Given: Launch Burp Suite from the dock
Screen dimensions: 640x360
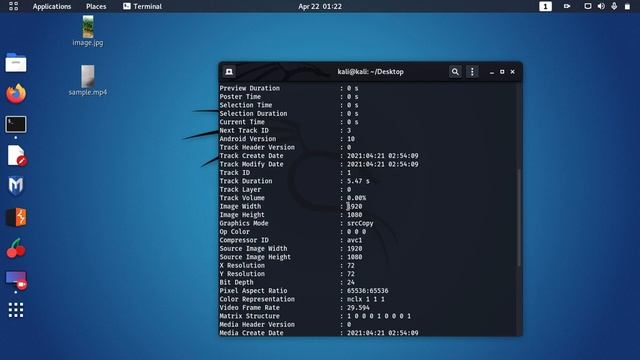Looking at the screenshot, I should [16, 217].
